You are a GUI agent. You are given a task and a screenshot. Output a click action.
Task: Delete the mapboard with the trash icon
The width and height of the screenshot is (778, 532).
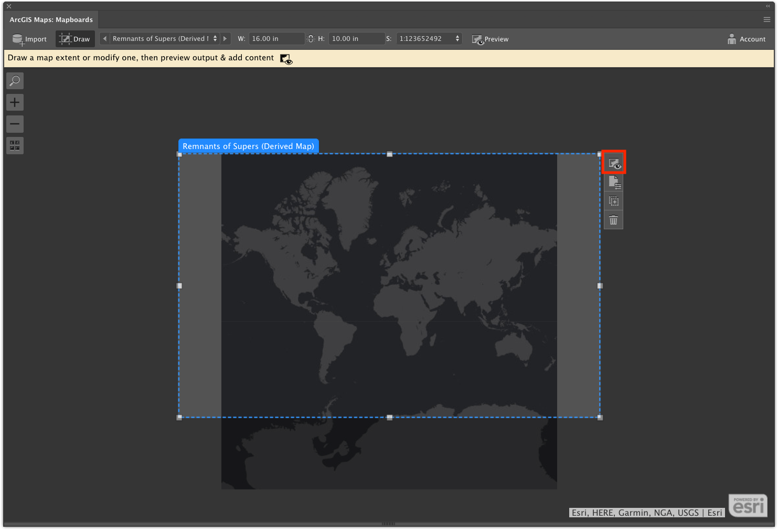tap(614, 220)
